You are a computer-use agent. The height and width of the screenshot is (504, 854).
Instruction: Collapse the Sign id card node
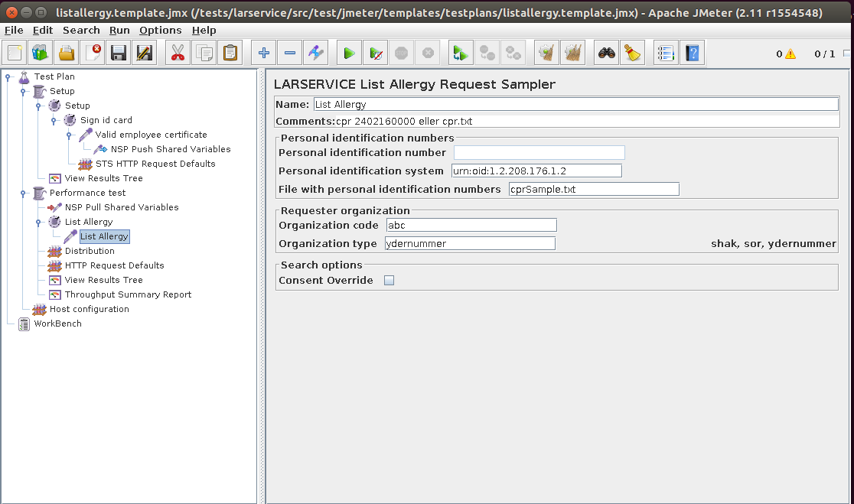[54, 121]
